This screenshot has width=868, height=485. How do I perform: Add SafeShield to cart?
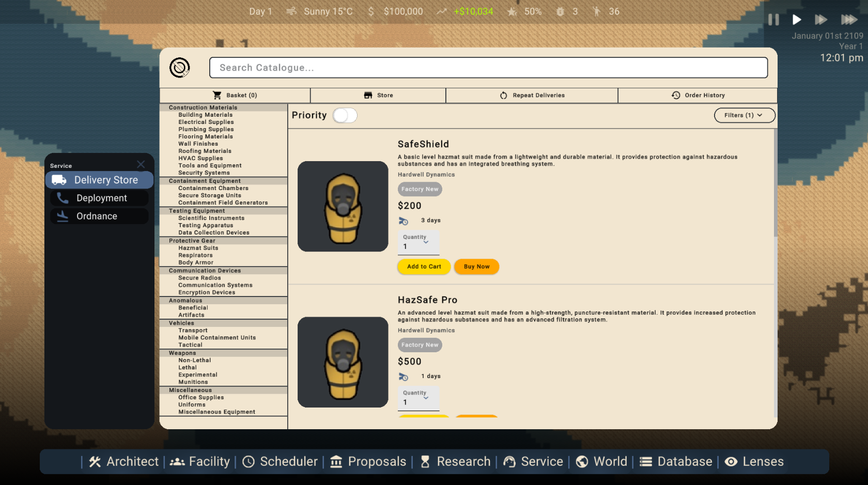[x=424, y=267]
